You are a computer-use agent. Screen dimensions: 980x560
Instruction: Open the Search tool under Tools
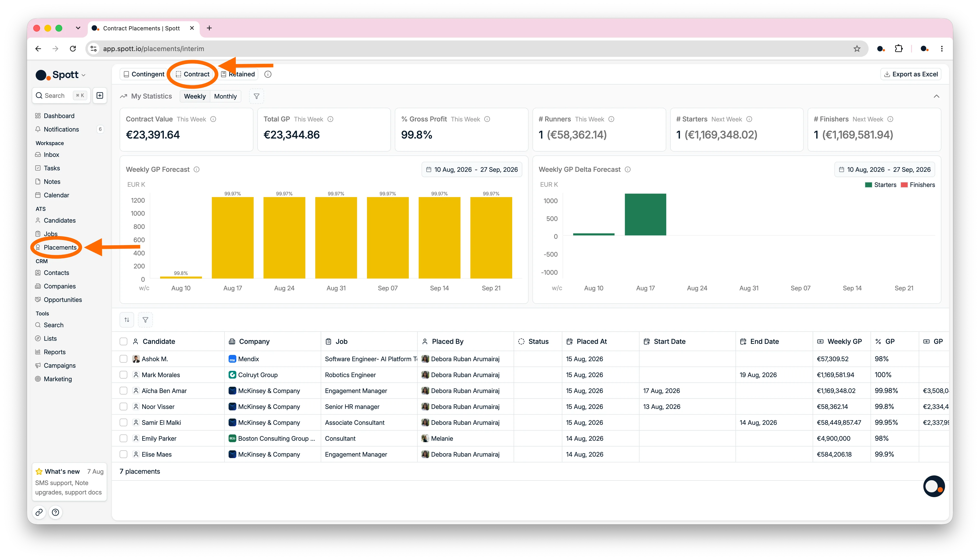[x=54, y=325]
